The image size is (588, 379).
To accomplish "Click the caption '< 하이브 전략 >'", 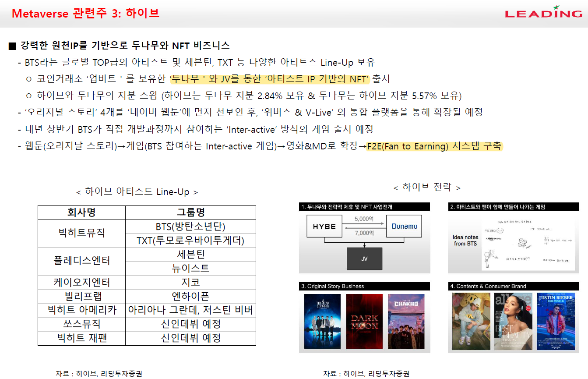I will (427, 188).
